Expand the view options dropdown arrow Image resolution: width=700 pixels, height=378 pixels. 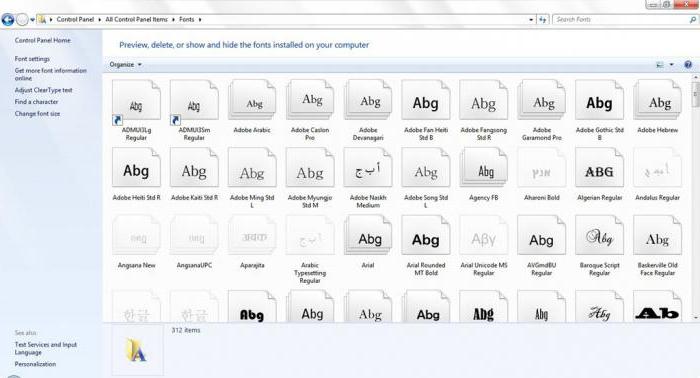click(x=671, y=65)
